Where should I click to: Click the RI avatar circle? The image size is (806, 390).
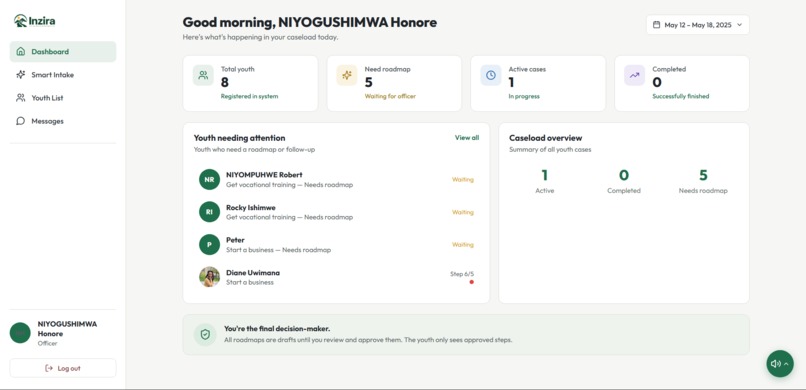(209, 212)
